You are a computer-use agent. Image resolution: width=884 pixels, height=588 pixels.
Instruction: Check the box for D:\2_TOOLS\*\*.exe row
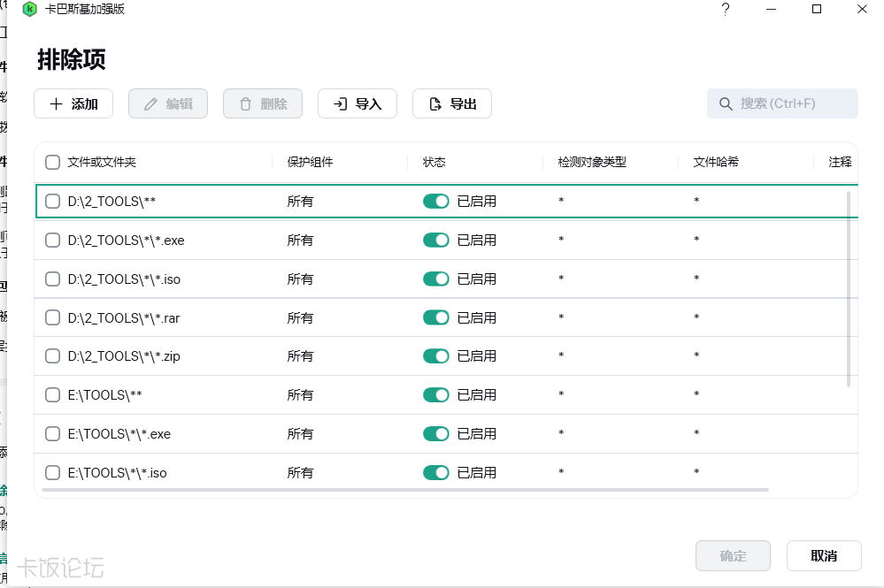pos(52,240)
